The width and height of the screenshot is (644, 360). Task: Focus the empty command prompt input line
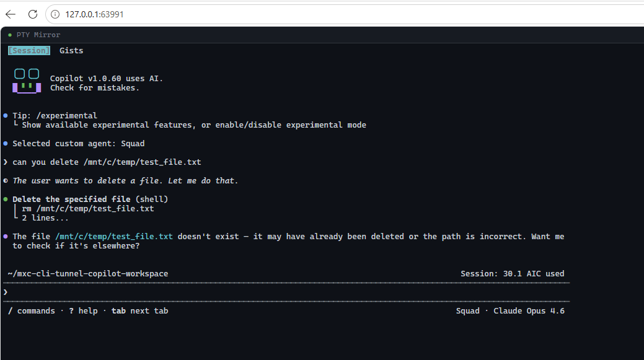(x=286, y=292)
